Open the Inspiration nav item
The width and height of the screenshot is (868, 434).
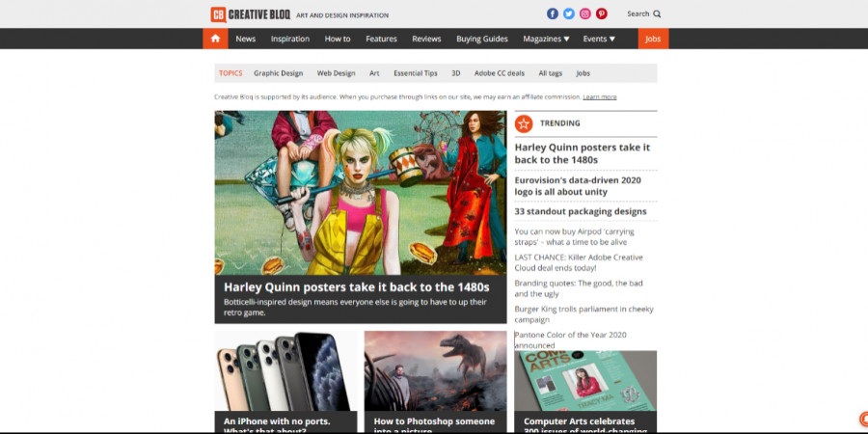290,39
